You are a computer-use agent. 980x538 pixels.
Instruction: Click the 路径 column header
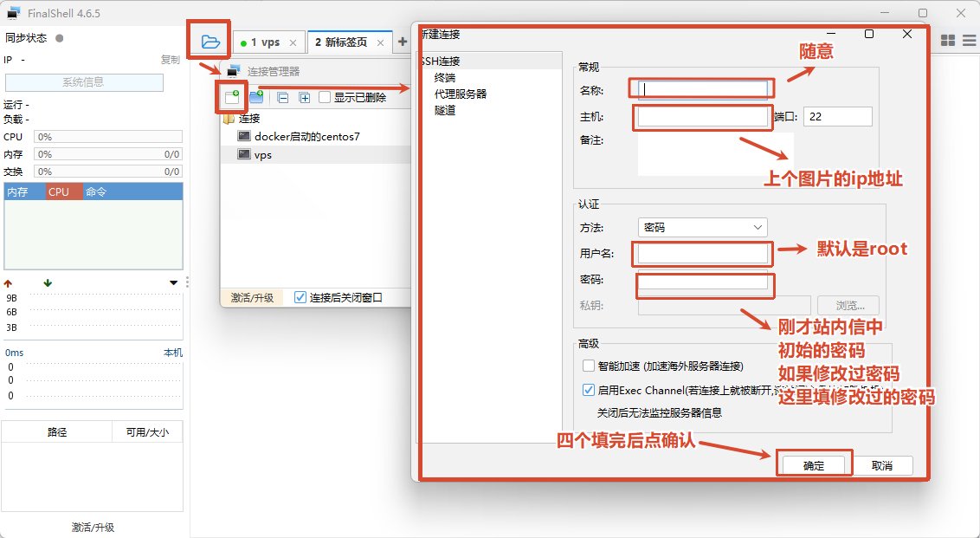click(57, 431)
